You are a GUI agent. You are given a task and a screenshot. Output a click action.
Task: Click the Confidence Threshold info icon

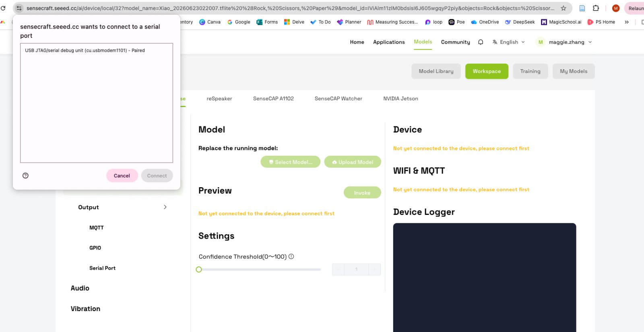click(x=291, y=256)
